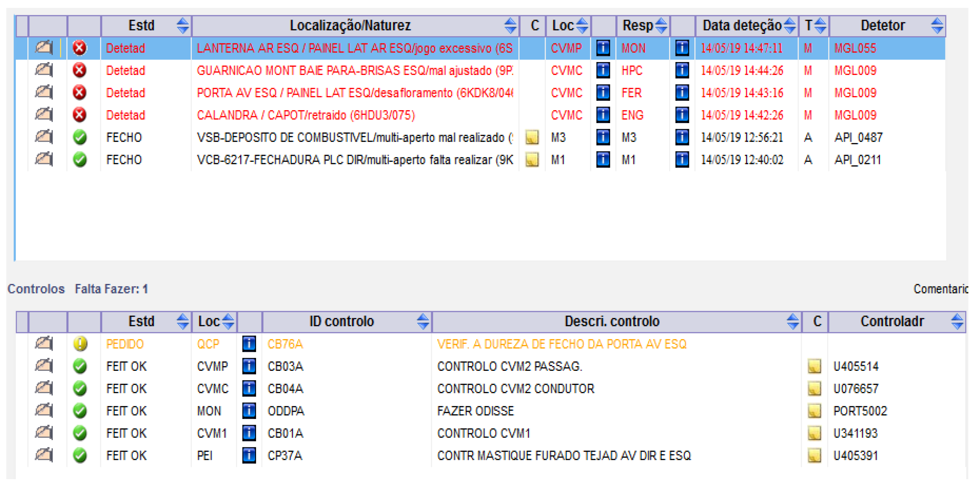The height and width of the screenshot is (493, 980).
Task: Click edit pencil icon on FAZER ODISSE row
Action: point(44,411)
